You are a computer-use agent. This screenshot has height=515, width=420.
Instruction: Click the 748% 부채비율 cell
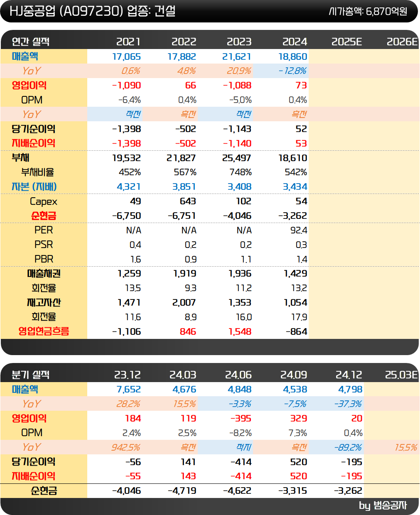pyautogui.click(x=241, y=172)
